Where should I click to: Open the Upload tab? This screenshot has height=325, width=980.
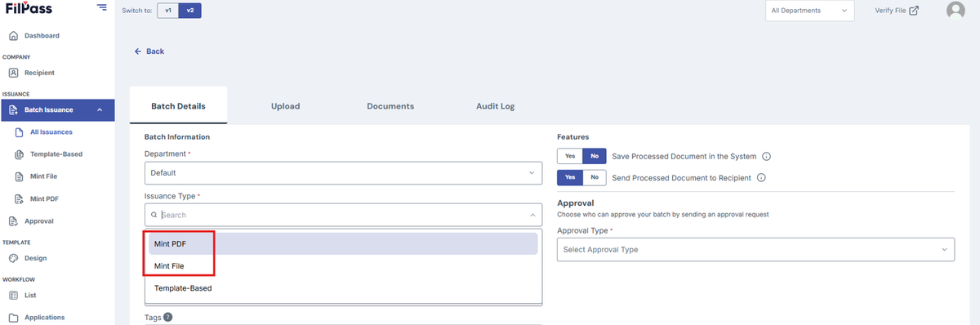[x=286, y=106]
